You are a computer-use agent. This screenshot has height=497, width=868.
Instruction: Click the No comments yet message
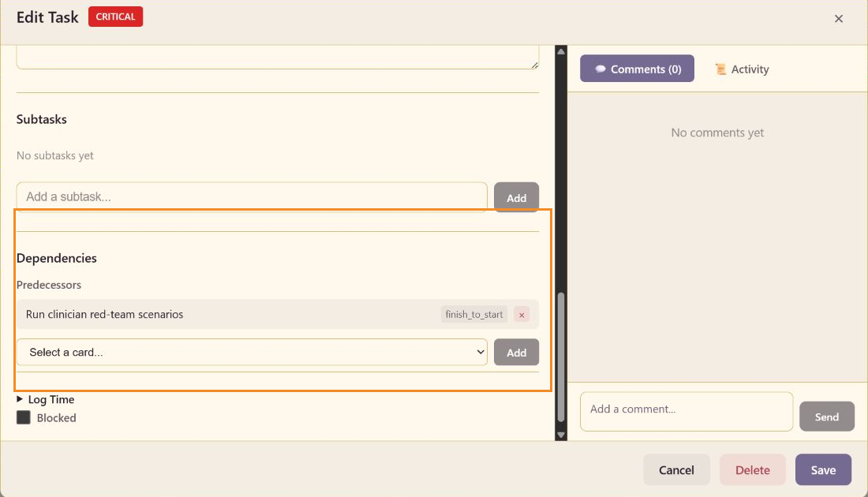point(716,133)
